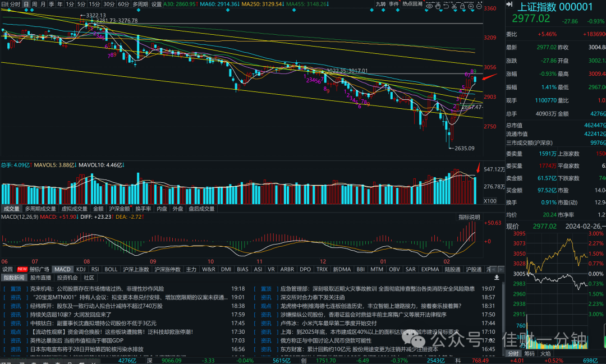606x364 pixels.
Task: Select the RSI indicator tab
Action: pos(95,269)
